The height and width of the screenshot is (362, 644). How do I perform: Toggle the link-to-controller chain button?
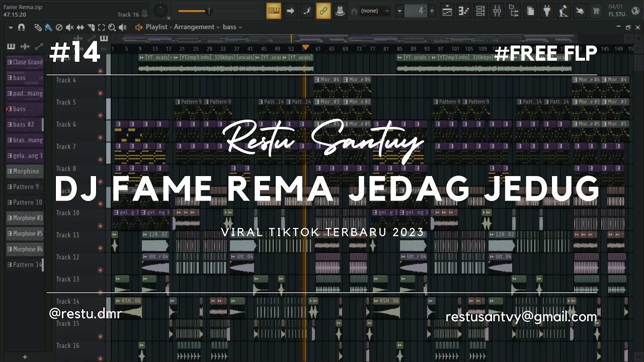(x=324, y=11)
